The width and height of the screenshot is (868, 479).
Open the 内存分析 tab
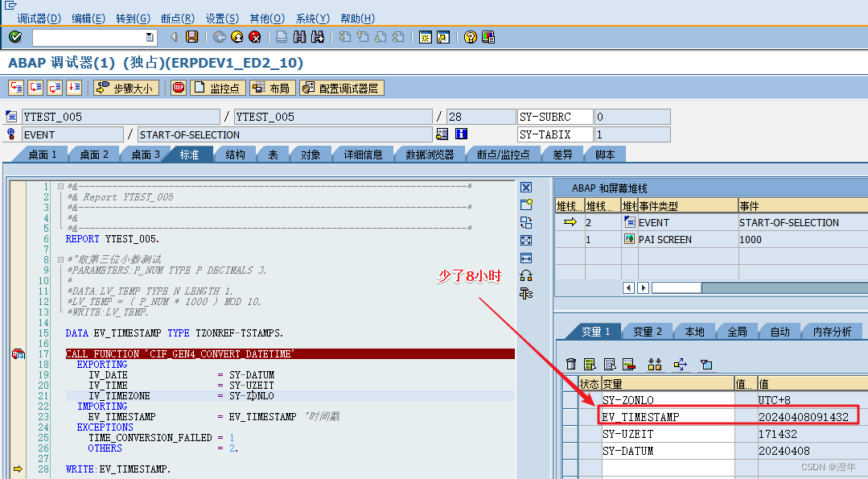[832, 331]
